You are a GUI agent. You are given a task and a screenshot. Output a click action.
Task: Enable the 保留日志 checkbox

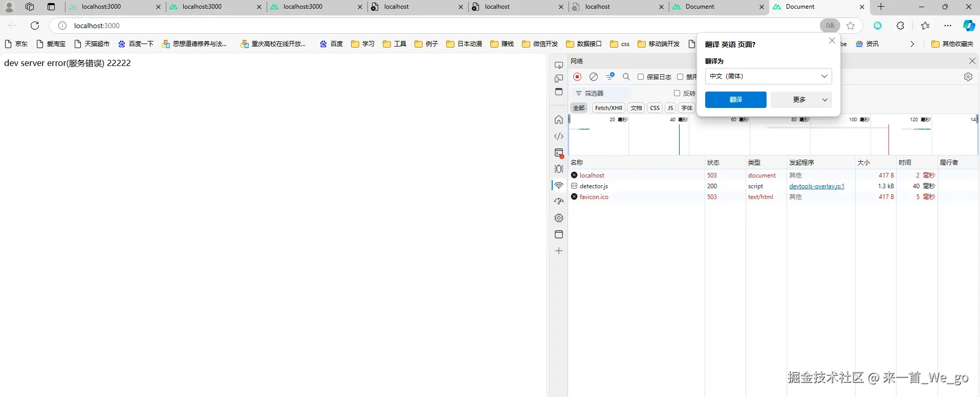pyautogui.click(x=640, y=77)
